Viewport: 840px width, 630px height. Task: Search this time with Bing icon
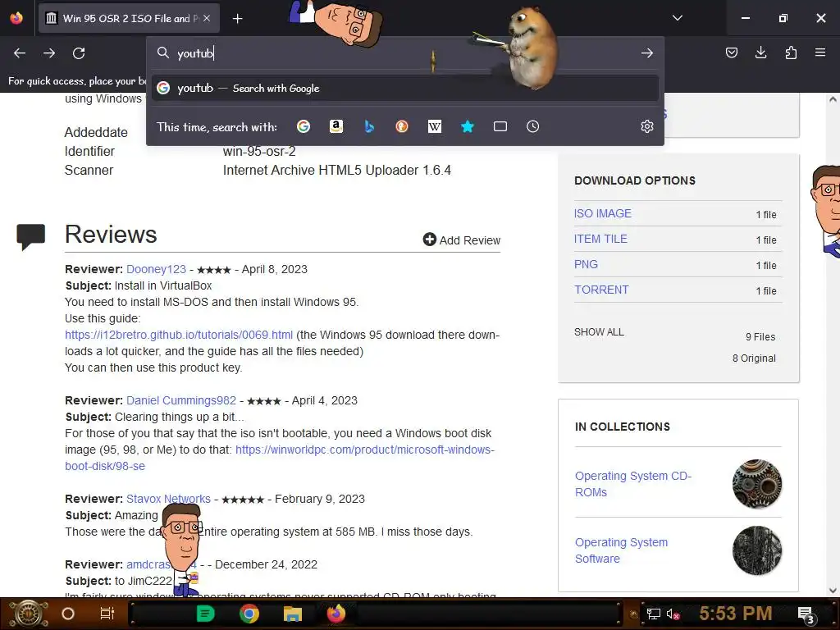[368, 126]
